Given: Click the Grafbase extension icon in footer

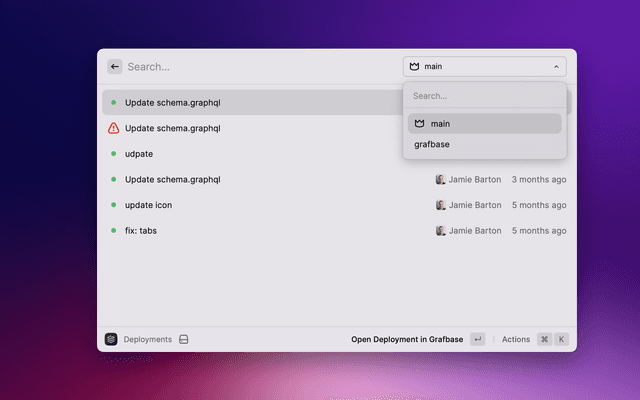Looking at the screenshot, I should 111,339.
